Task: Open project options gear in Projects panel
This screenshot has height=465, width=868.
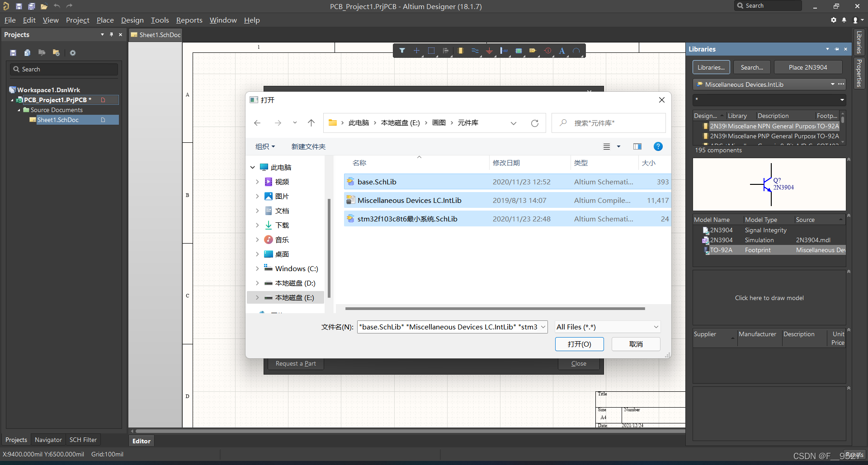Action: click(73, 53)
